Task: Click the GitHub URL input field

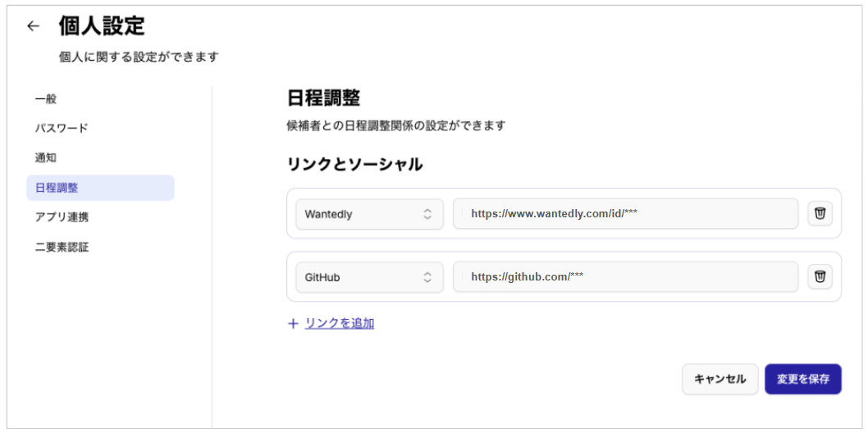Action: [625, 277]
